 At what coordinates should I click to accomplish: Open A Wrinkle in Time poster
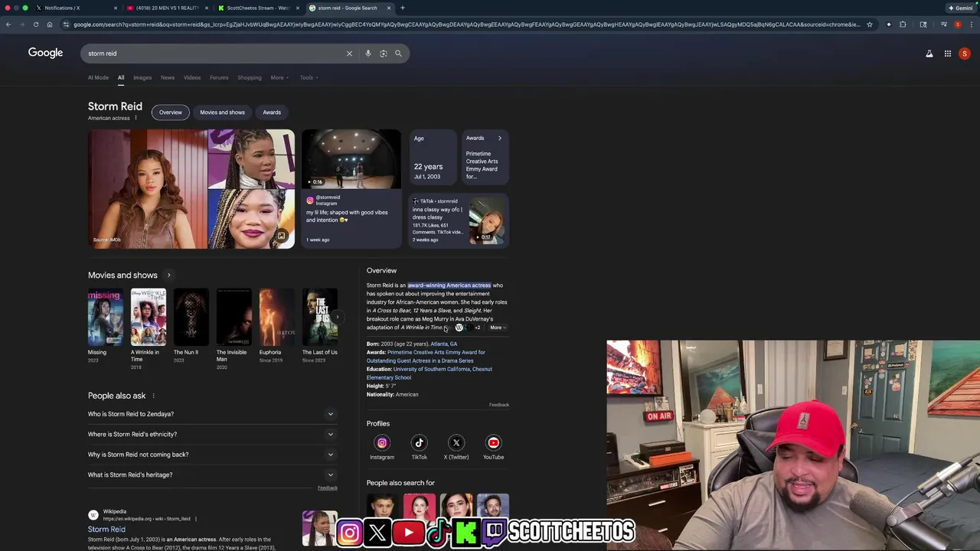point(148,317)
